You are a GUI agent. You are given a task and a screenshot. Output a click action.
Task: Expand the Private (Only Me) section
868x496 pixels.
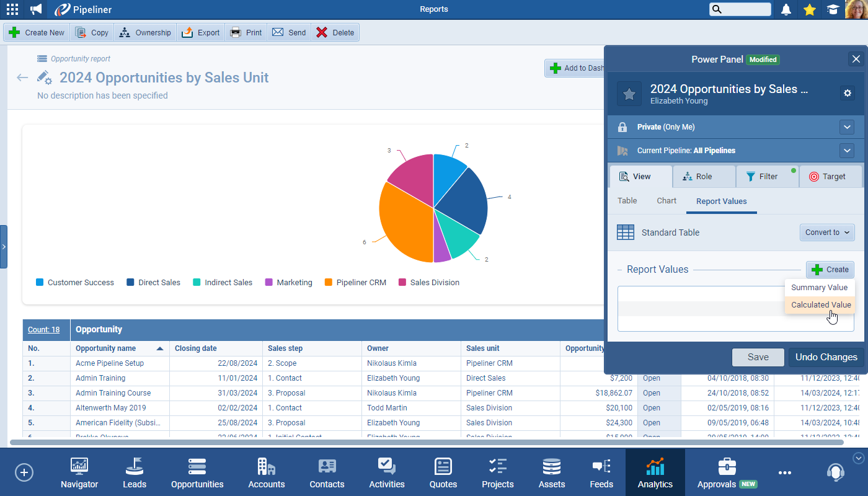(x=847, y=127)
